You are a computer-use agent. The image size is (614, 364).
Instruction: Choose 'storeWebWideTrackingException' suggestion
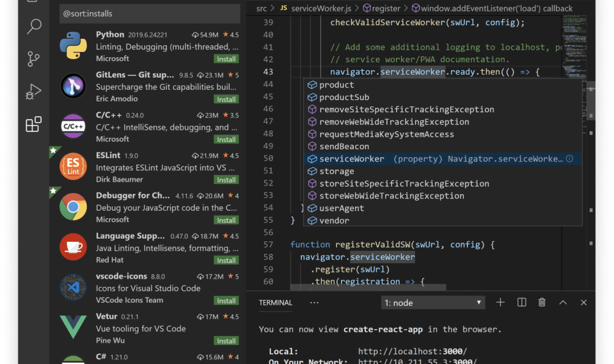[442, 196]
